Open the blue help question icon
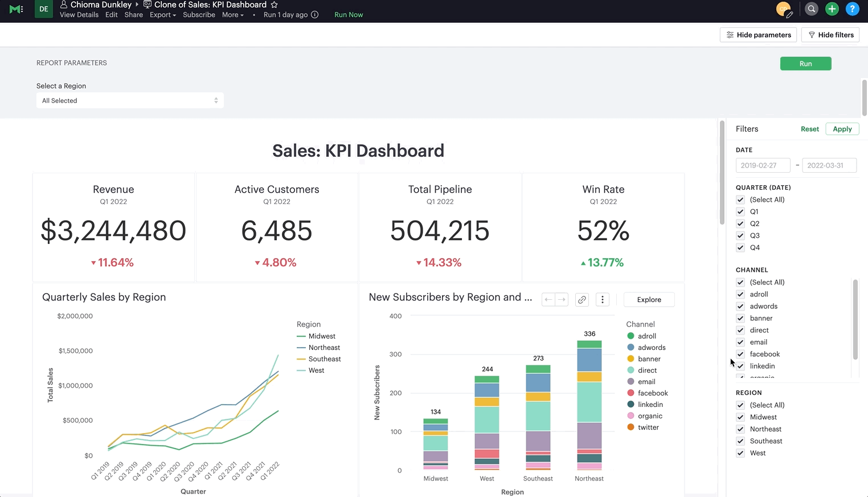 tap(853, 9)
